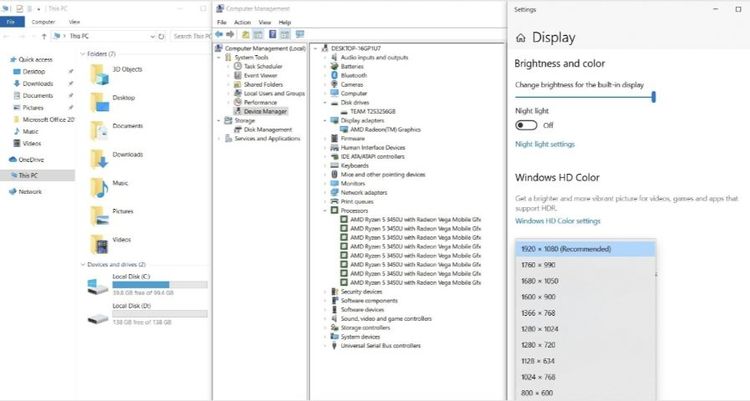Click the Up arrow in File Explorer
Viewport: 750px width, 401px height.
pyautogui.click(x=44, y=36)
